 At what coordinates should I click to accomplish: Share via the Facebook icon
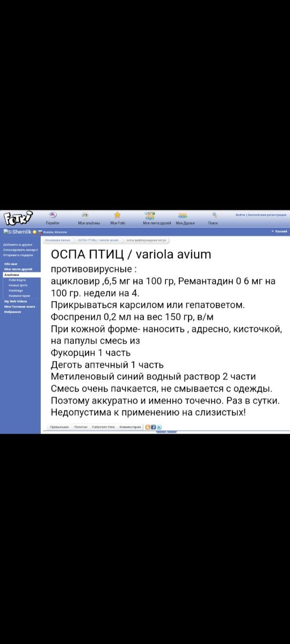click(154, 427)
